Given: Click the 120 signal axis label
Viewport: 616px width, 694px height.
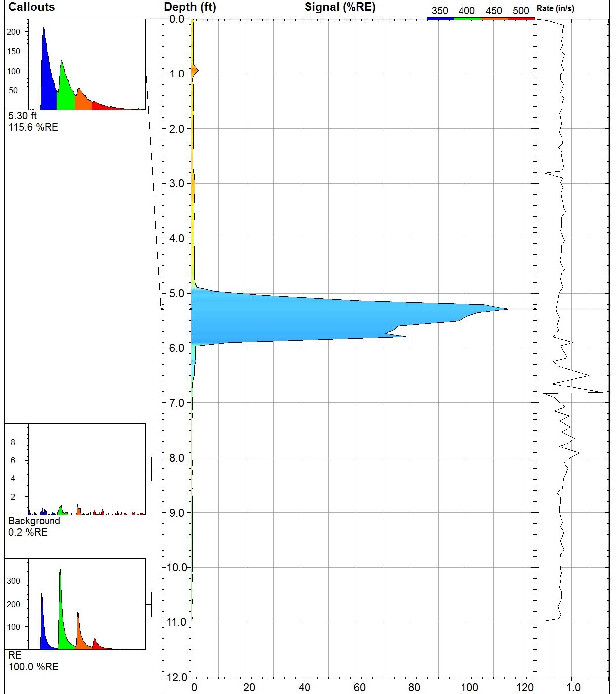Looking at the screenshot, I should click(x=525, y=688).
